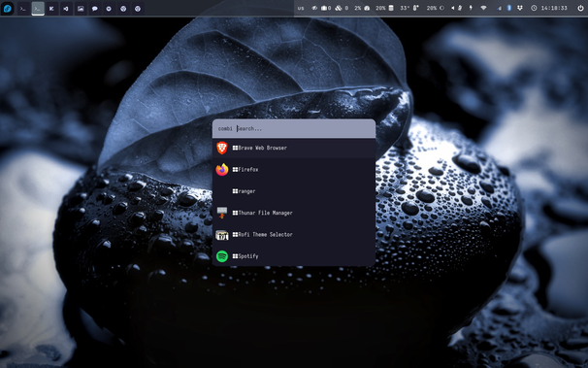The height and width of the screenshot is (368, 588).
Task: Select Firefox in the launcher list
Action: 294,170
